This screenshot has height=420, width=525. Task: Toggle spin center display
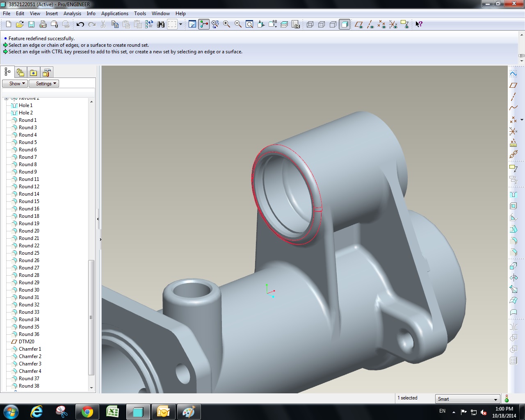[x=204, y=24]
